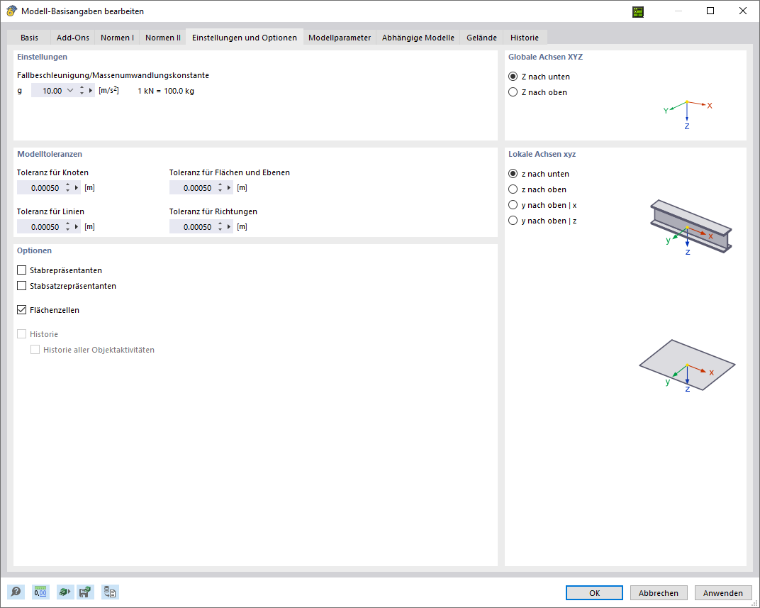Viewport: 760px width, 608px height.
Task: Click the Toleranz für Knoten value field
Action: [x=41, y=188]
